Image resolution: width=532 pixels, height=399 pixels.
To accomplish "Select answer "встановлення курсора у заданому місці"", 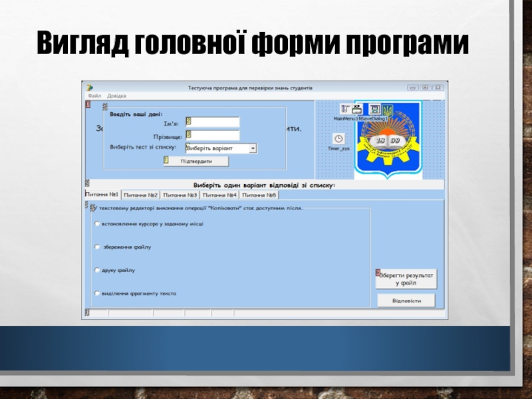I will tap(98, 224).
